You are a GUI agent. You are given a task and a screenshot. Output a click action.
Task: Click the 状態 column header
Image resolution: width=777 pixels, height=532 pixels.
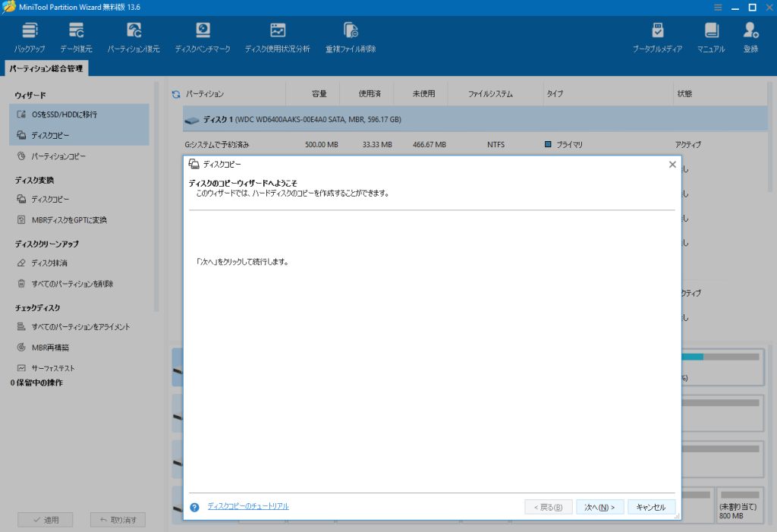tap(684, 93)
